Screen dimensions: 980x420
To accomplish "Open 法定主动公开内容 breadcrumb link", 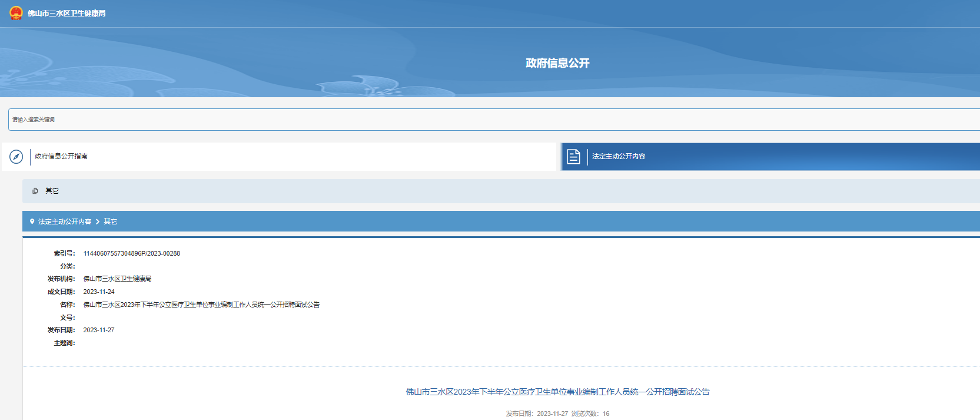I will 65,221.
